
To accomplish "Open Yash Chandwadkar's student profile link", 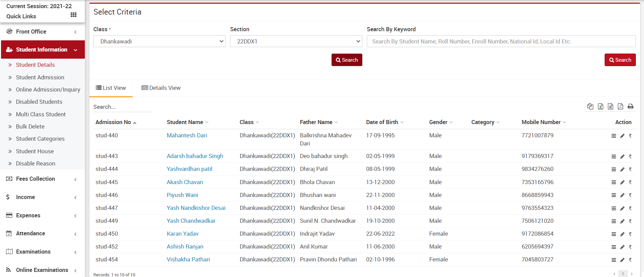I will [x=191, y=221].
